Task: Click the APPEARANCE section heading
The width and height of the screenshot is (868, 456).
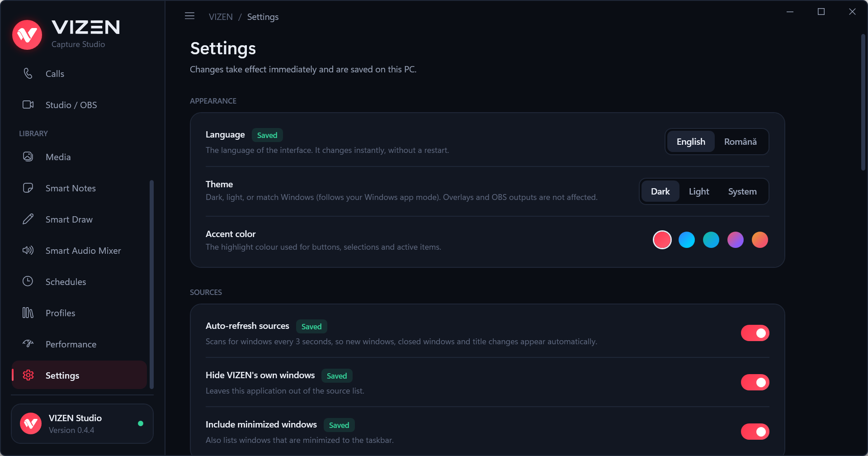Action: point(213,101)
